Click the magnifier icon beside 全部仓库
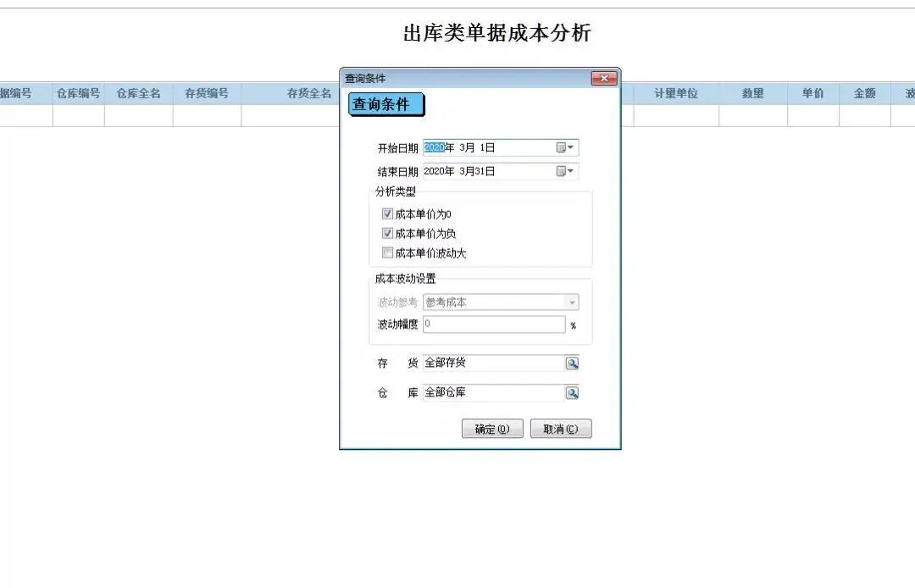 pos(574,392)
